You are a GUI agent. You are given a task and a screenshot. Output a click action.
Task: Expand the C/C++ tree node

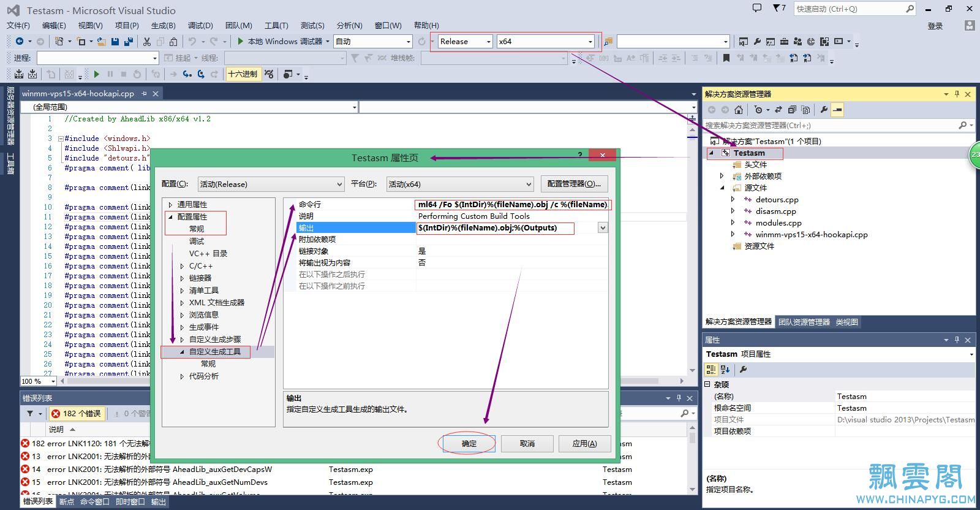pos(182,266)
